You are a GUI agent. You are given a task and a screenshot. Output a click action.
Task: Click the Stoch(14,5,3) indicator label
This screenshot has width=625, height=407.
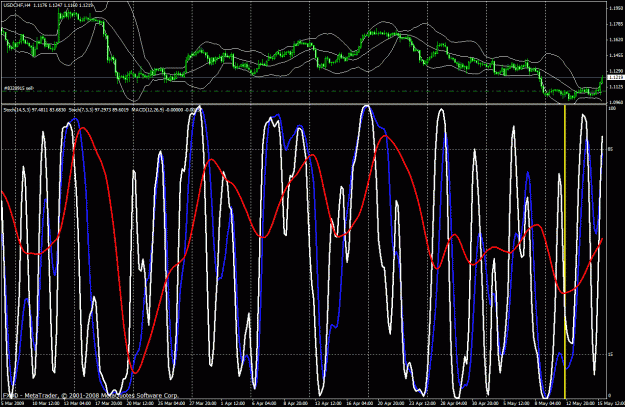[16, 109]
